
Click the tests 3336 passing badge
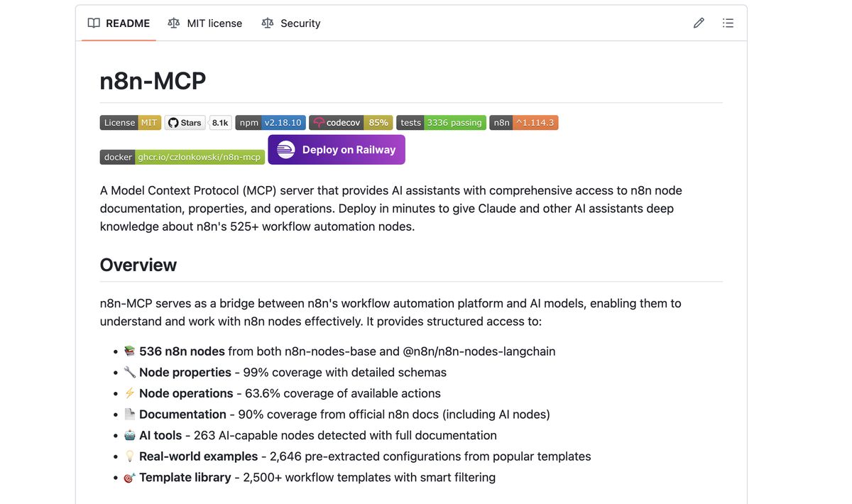pos(440,122)
